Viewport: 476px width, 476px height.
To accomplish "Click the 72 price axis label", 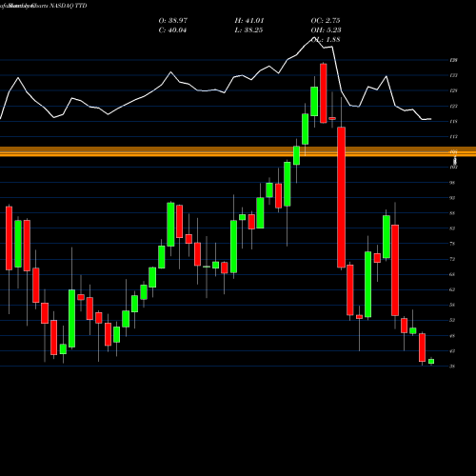I will (453, 259).
